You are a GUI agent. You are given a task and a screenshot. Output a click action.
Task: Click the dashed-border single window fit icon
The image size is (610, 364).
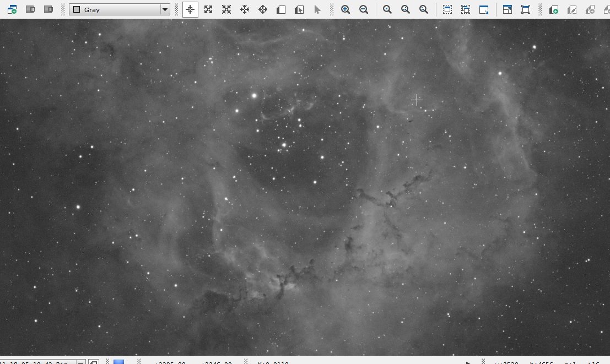click(447, 9)
